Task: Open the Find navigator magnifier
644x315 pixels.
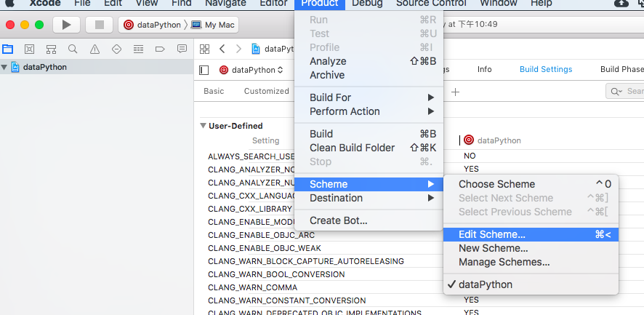Action: click(x=73, y=49)
